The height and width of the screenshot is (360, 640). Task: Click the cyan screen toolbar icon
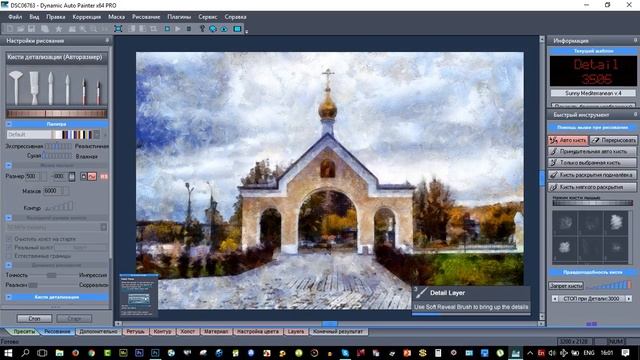point(238,29)
